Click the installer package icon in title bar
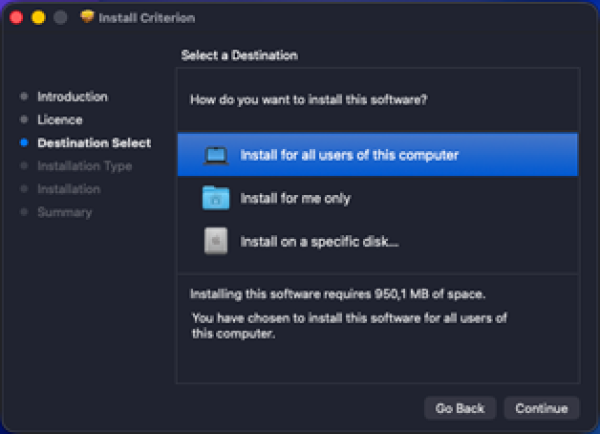The image size is (600, 434). click(86, 18)
